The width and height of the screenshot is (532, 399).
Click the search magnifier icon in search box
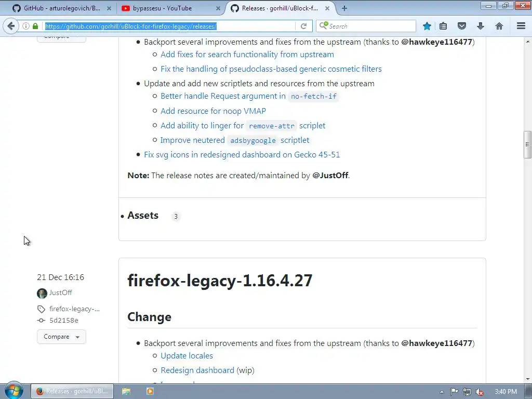(x=323, y=25)
